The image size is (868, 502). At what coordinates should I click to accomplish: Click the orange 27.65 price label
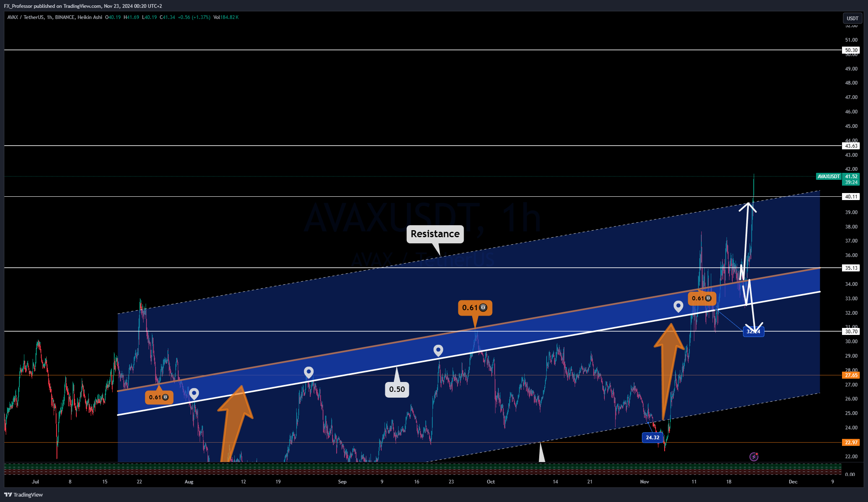point(851,375)
